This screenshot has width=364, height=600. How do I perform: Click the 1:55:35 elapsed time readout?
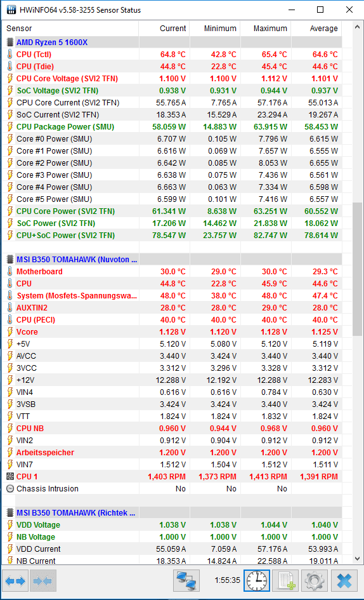coord(228,580)
